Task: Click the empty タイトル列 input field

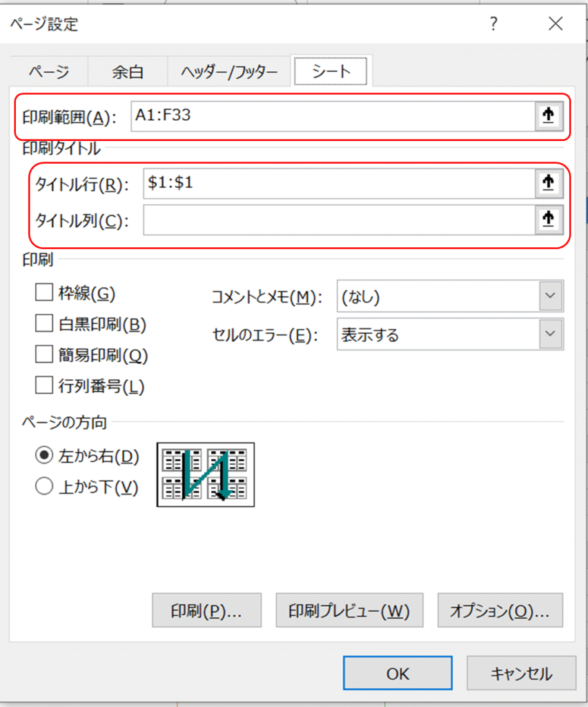Action: point(340,220)
